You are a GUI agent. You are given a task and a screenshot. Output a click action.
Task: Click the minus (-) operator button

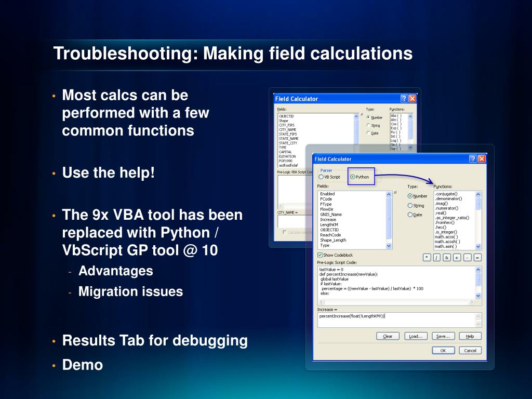467,258
